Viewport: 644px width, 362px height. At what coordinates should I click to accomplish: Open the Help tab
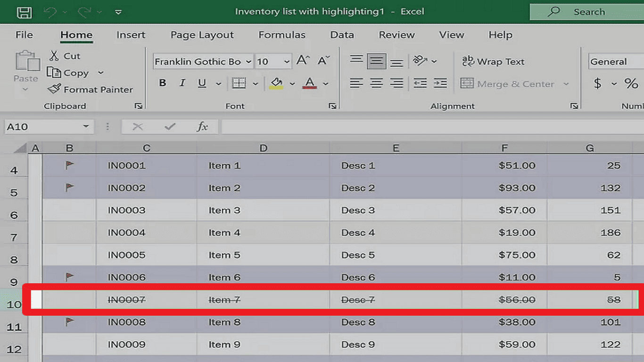point(500,35)
